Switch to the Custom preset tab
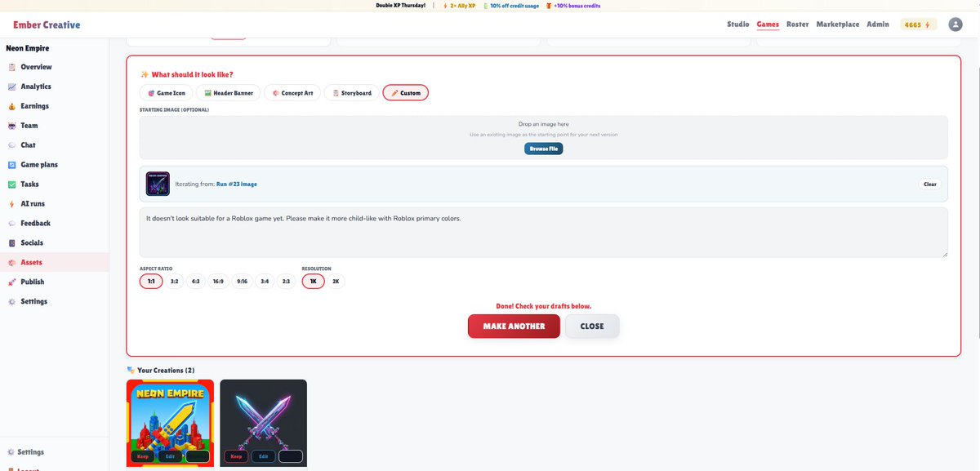This screenshot has height=471, width=980. (x=405, y=93)
